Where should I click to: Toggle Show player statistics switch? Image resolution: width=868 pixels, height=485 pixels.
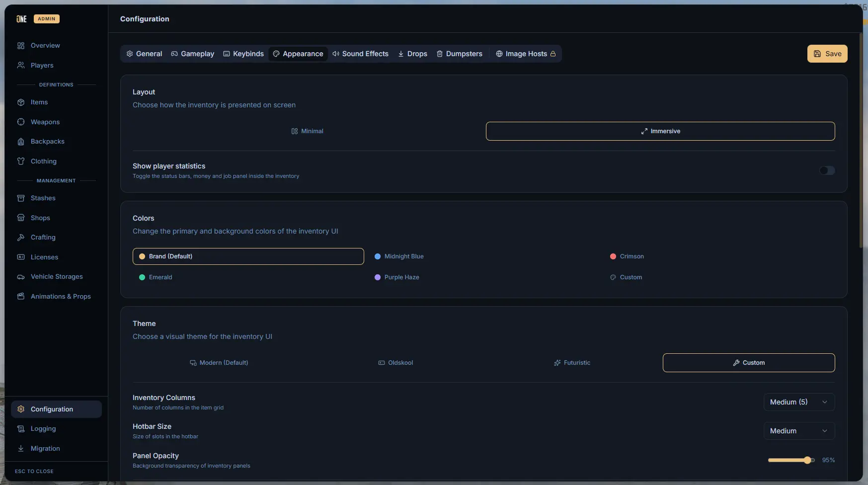(x=827, y=171)
